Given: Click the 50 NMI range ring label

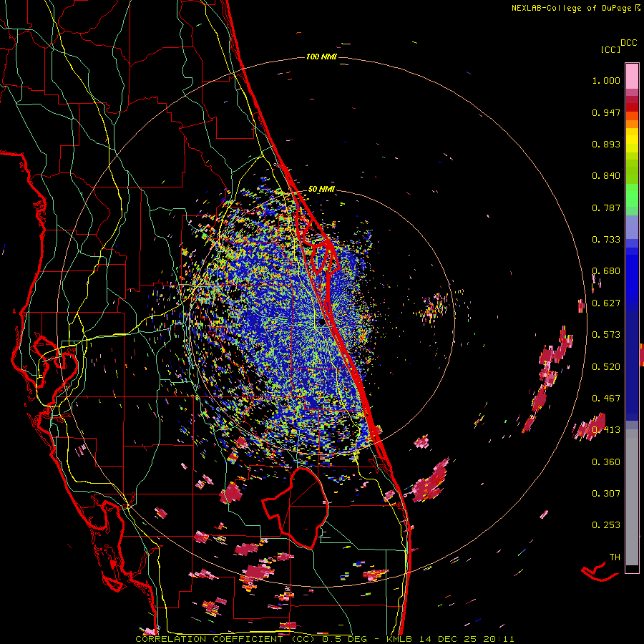Looking at the screenshot, I should pyautogui.click(x=321, y=190).
